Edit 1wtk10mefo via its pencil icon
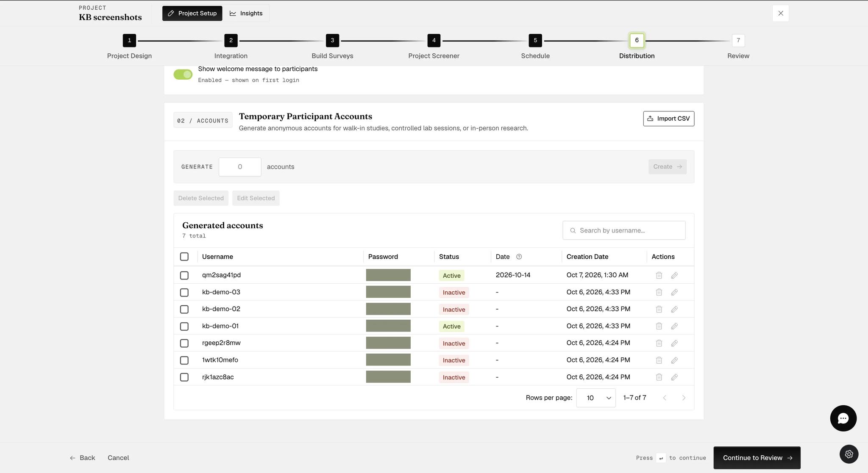 pos(674,360)
